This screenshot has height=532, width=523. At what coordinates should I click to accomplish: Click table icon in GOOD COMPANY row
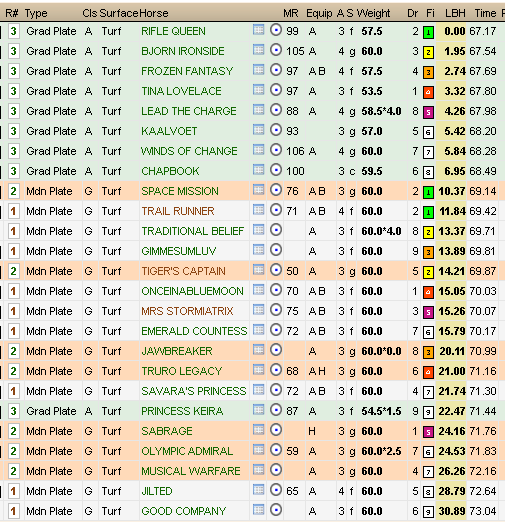(258, 510)
